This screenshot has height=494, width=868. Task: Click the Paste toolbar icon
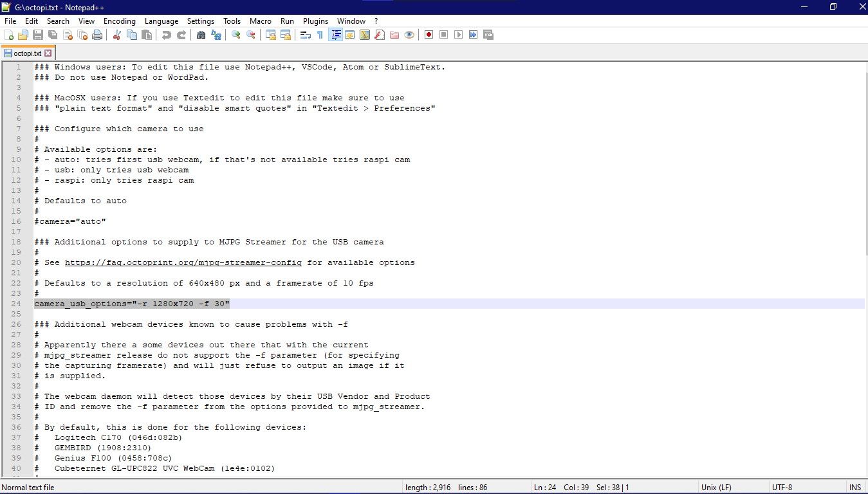point(147,35)
